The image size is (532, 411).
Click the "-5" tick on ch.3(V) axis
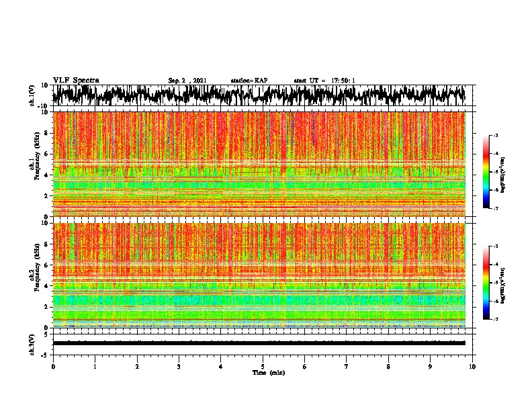tap(45, 355)
